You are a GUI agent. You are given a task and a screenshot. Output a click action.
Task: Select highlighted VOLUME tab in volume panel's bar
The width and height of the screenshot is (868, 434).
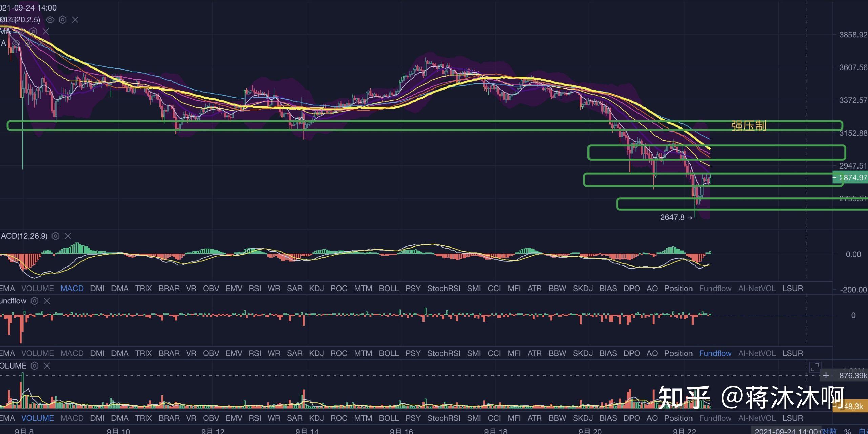click(38, 418)
